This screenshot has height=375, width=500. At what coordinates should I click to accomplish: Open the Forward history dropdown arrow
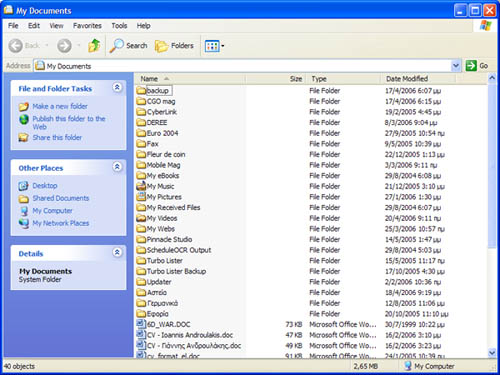[x=79, y=45]
